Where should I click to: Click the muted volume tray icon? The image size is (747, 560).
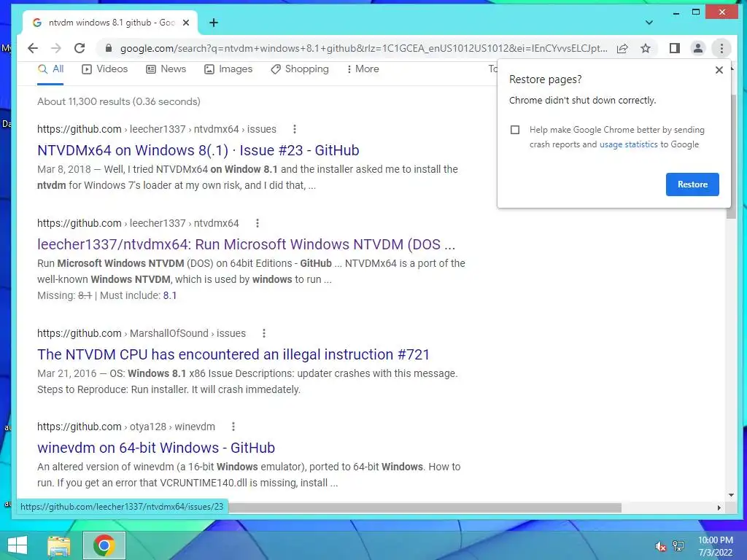point(660,546)
